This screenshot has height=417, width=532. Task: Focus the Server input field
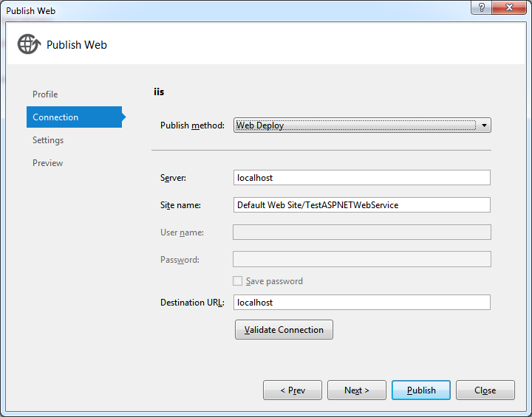tap(361, 178)
